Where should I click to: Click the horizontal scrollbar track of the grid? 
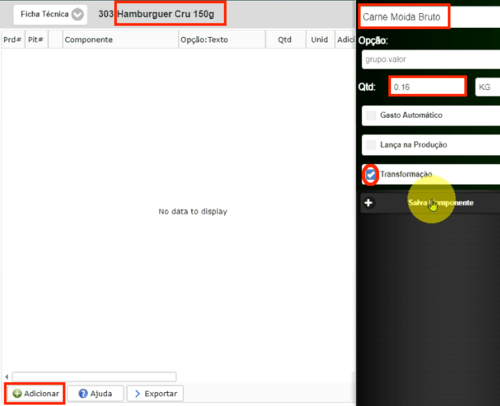point(94,377)
